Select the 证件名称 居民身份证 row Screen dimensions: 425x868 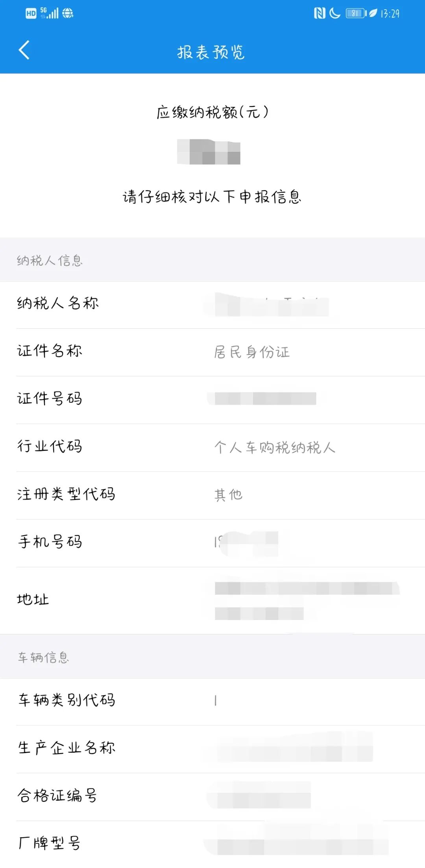tap(213, 352)
